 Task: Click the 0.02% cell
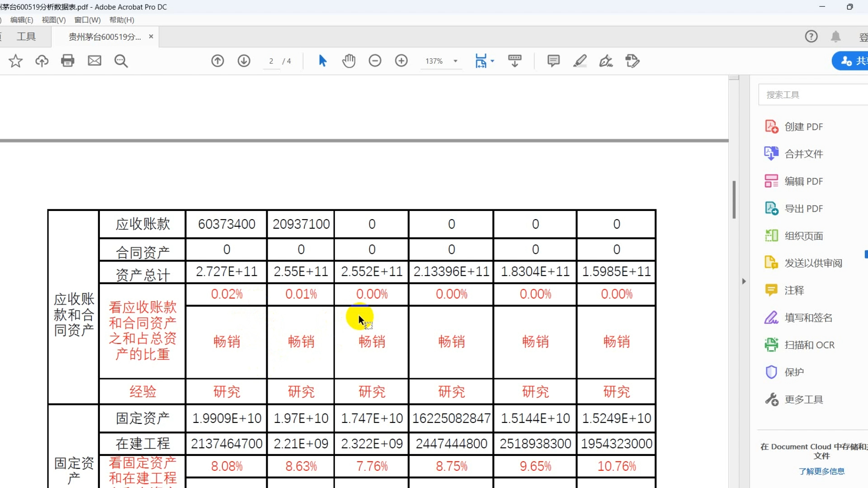[x=226, y=294]
